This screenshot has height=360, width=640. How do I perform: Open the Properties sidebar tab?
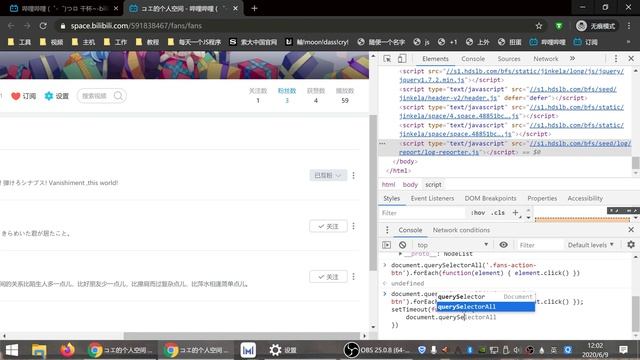542,198
